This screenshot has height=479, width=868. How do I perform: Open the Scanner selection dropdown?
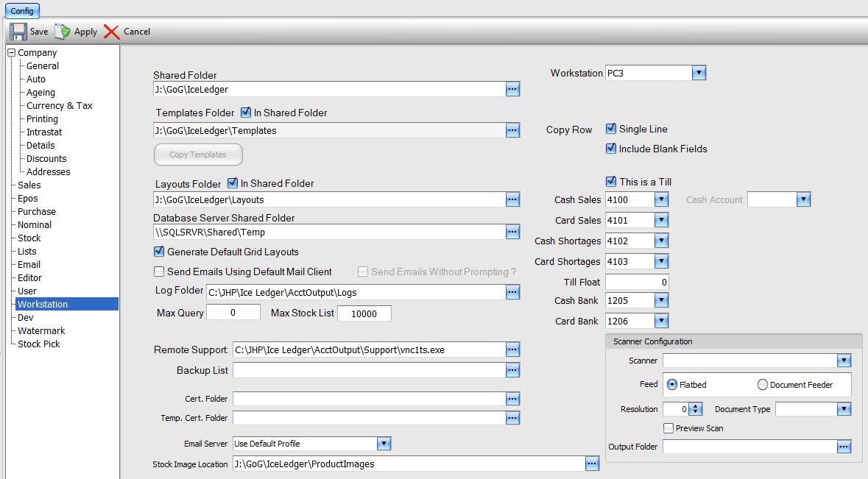coord(845,361)
